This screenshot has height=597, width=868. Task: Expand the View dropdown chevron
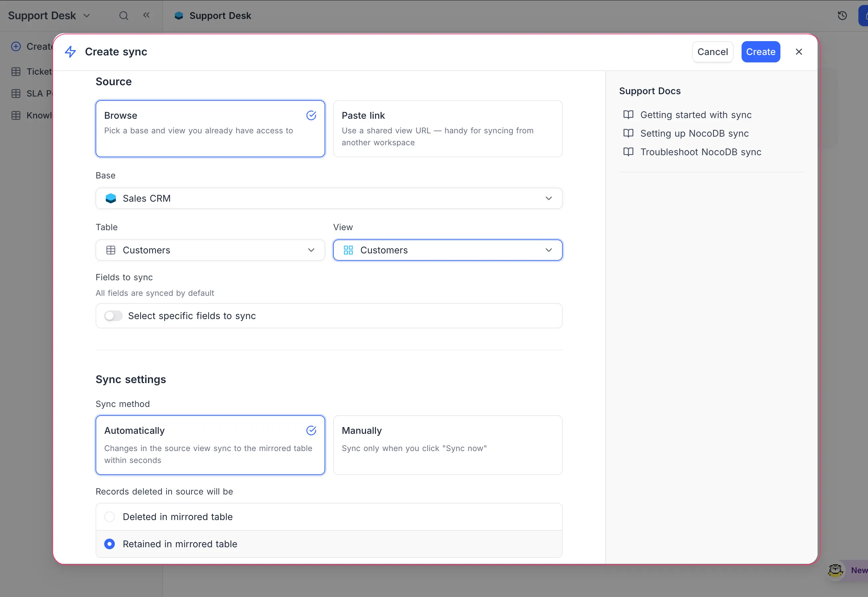click(548, 250)
